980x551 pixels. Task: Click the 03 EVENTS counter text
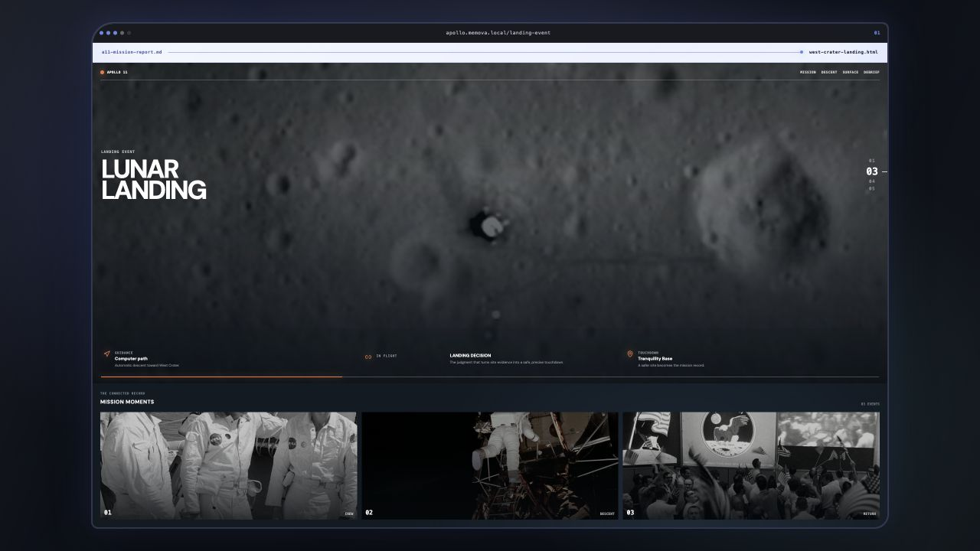[x=870, y=403]
